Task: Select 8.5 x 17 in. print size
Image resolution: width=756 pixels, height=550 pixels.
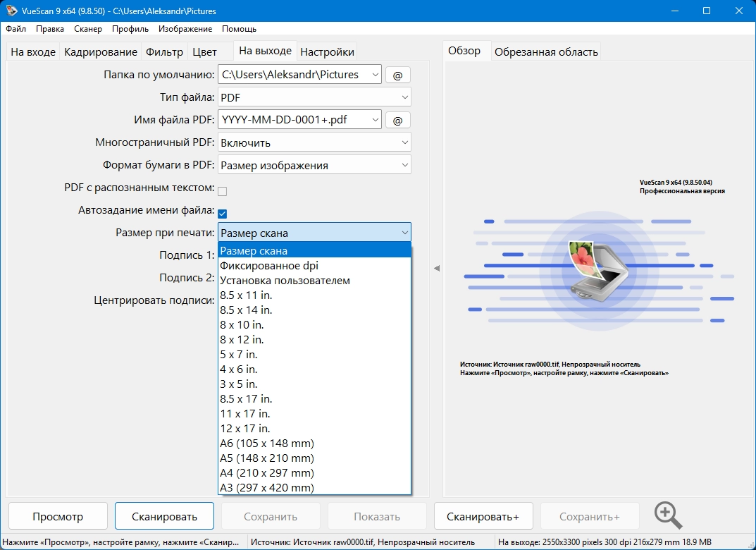Action: pos(314,399)
